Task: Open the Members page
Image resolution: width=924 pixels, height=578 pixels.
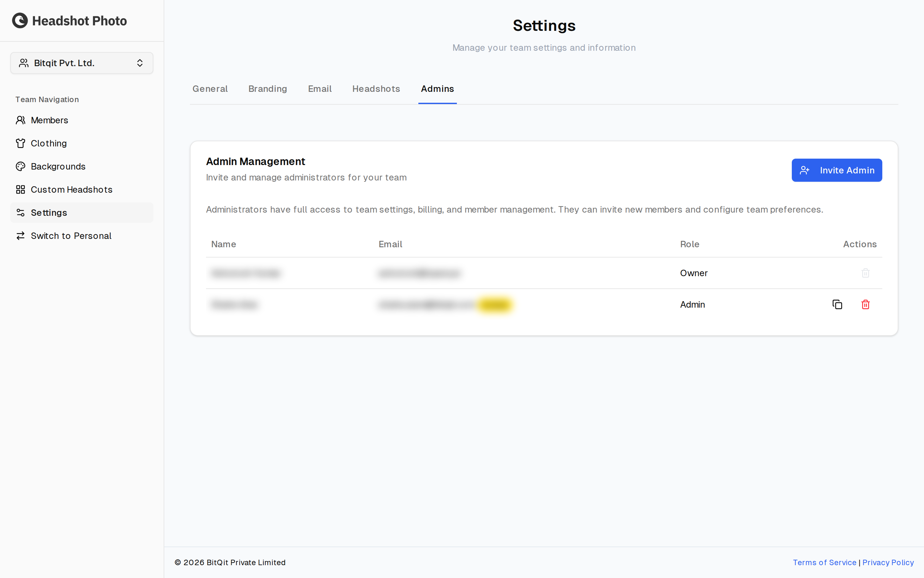Action: click(82, 120)
